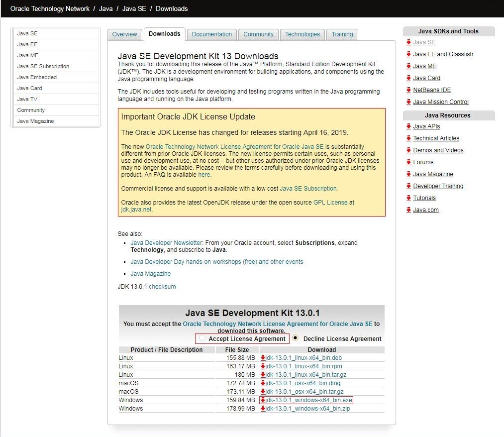Open the JDK 13.0.1 checksum link
The image size is (504, 437).
pos(162,287)
